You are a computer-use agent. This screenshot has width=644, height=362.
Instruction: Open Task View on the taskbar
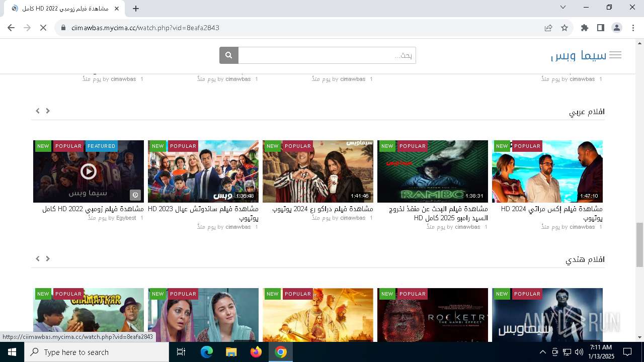click(181, 352)
